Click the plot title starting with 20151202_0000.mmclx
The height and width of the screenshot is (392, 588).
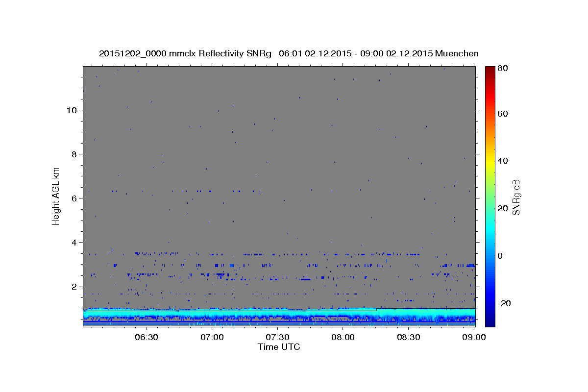pos(289,53)
